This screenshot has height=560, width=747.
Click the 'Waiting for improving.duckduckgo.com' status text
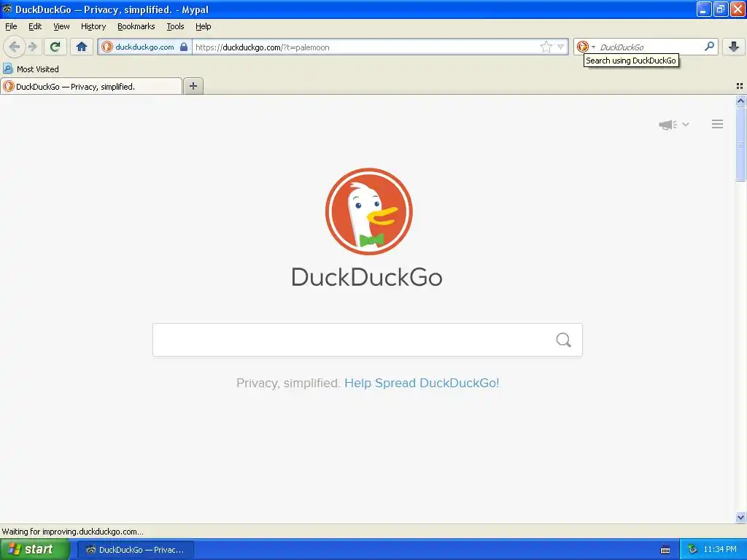(x=72, y=532)
